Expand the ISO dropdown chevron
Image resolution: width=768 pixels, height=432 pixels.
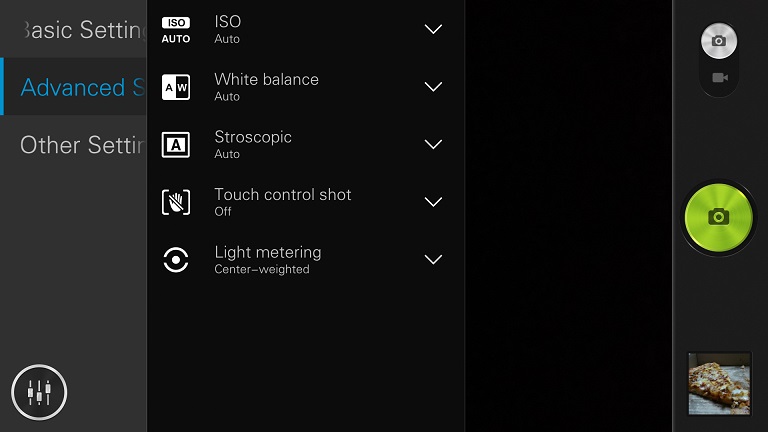[433, 29]
